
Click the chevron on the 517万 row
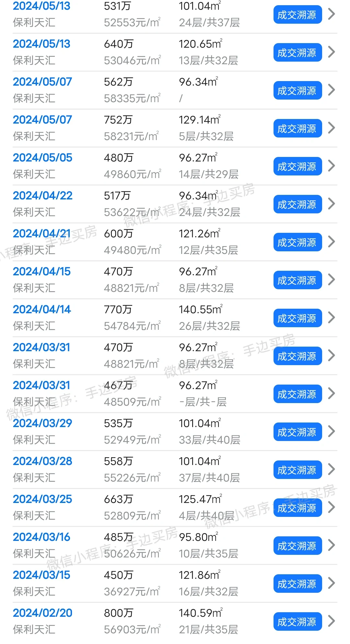331,204
